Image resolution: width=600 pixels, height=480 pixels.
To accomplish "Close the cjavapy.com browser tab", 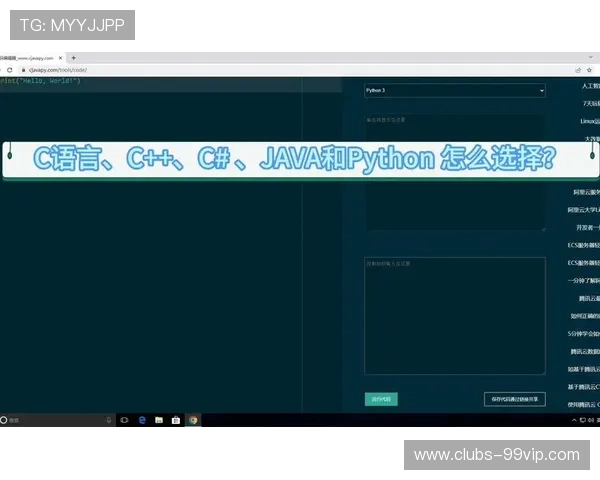I will click(x=60, y=58).
